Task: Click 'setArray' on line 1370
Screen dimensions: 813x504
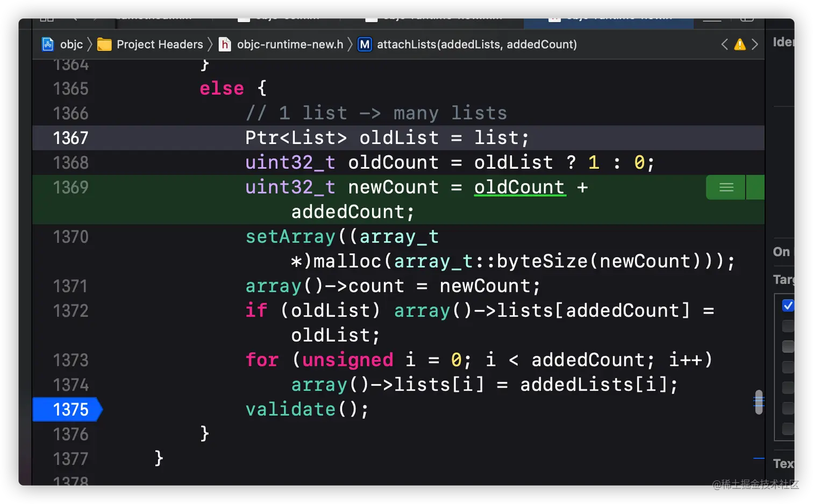Action: [290, 237]
